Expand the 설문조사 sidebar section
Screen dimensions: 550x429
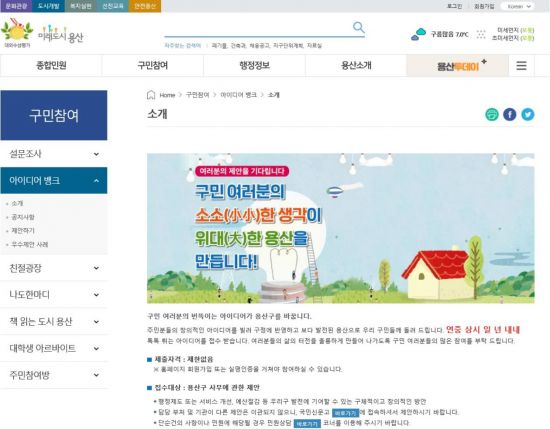pyautogui.click(x=54, y=154)
